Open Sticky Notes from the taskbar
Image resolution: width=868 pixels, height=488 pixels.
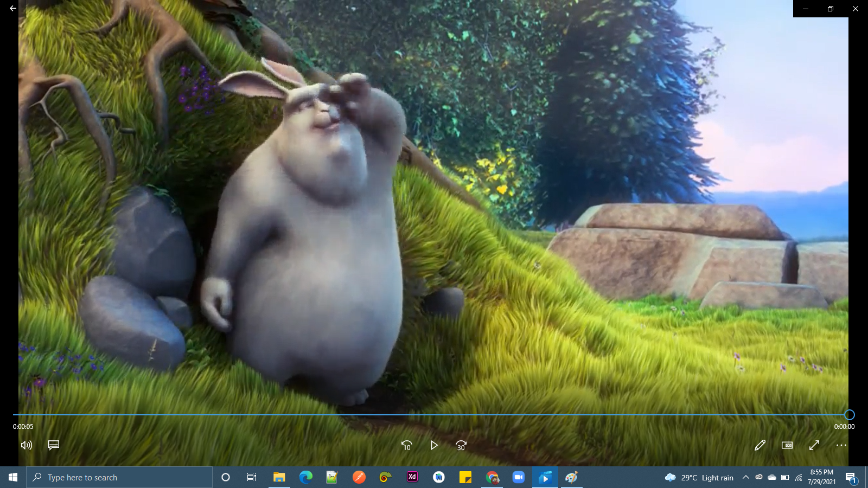coord(465,477)
